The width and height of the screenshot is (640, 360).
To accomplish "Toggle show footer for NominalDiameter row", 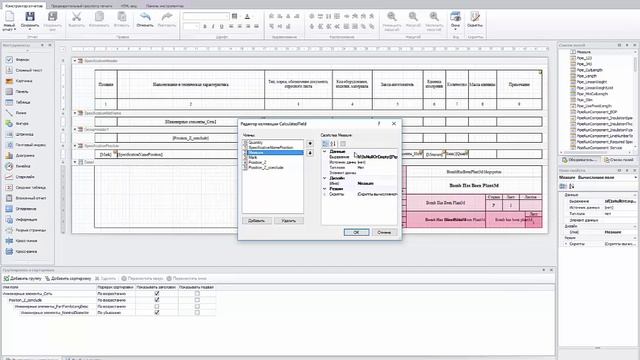I will [197, 312].
